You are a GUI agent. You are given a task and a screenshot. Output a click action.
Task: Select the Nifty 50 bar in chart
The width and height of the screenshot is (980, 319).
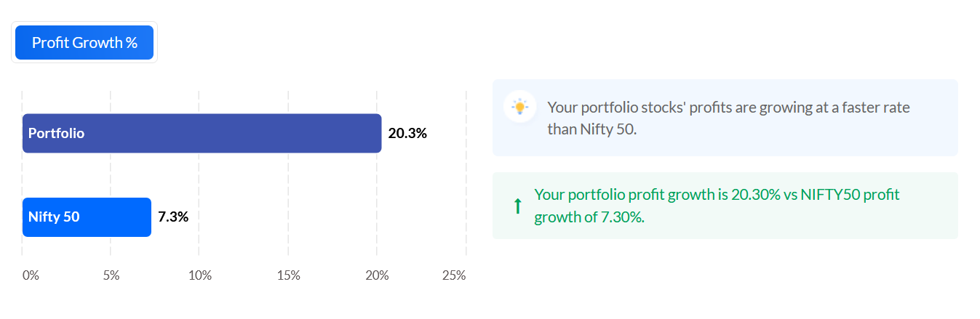point(87,217)
